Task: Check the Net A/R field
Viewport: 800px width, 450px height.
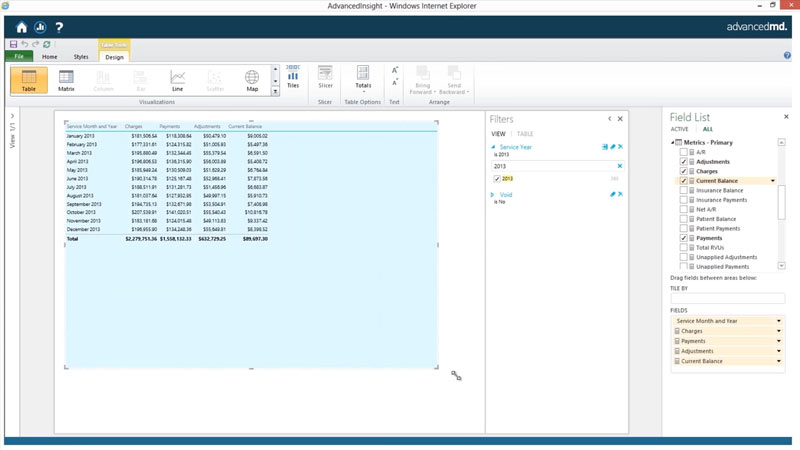Action: (684, 210)
